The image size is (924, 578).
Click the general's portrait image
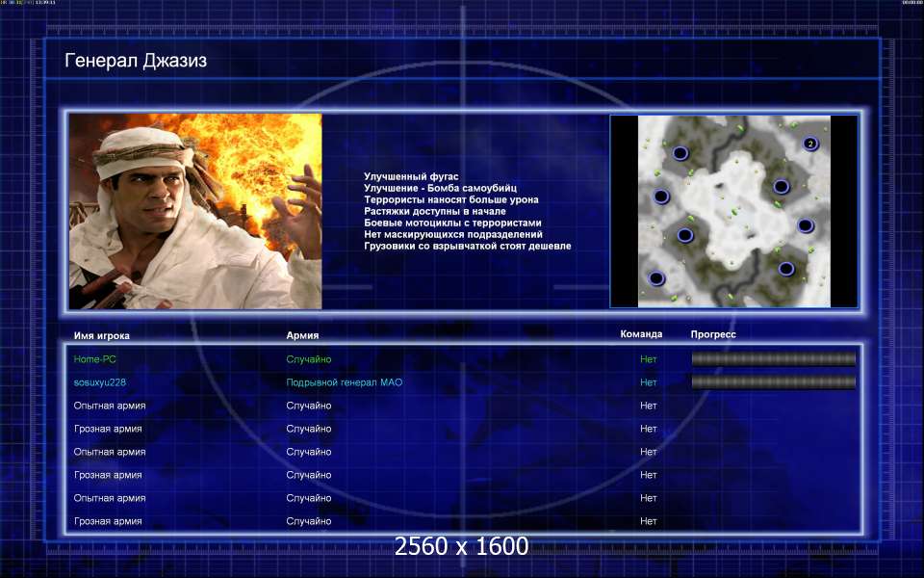pos(195,211)
